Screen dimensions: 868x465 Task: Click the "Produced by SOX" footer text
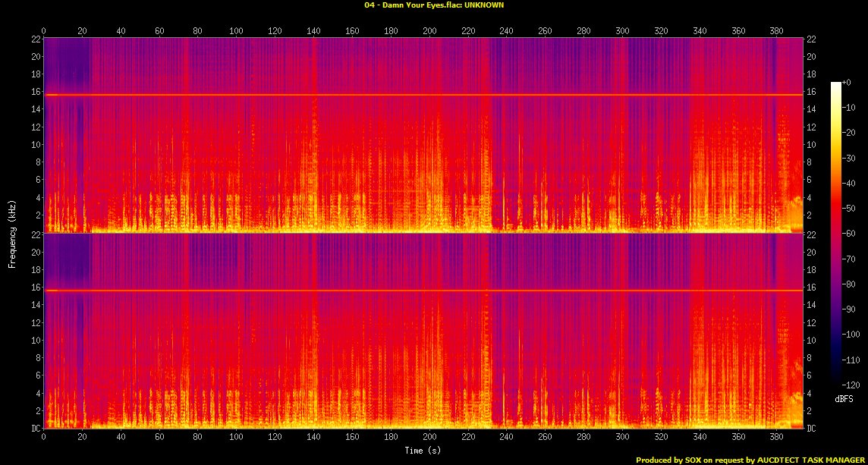point(669,460)
